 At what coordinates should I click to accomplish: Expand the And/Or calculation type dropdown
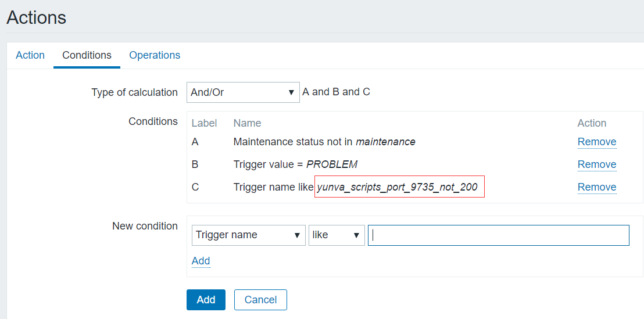click(243, 92)
